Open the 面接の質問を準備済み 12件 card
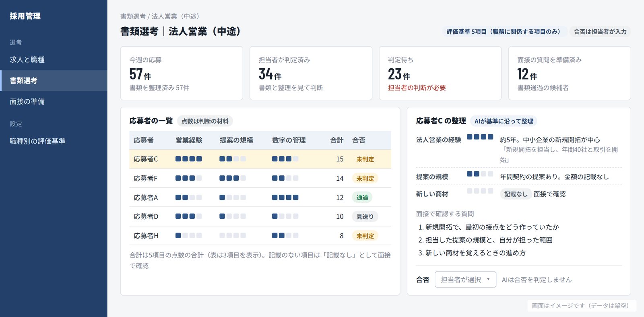 click(x=570, y=73)
